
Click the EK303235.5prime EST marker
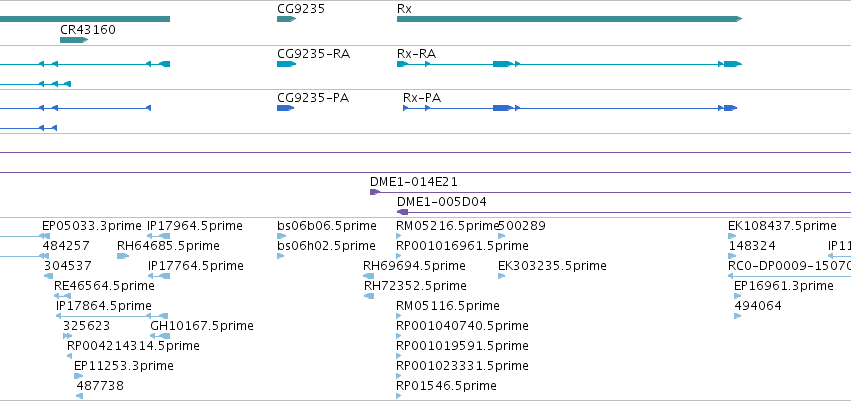click(501, 276)
